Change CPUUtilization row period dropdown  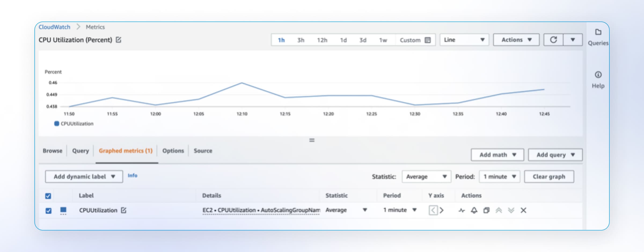[x=400, y=210]
